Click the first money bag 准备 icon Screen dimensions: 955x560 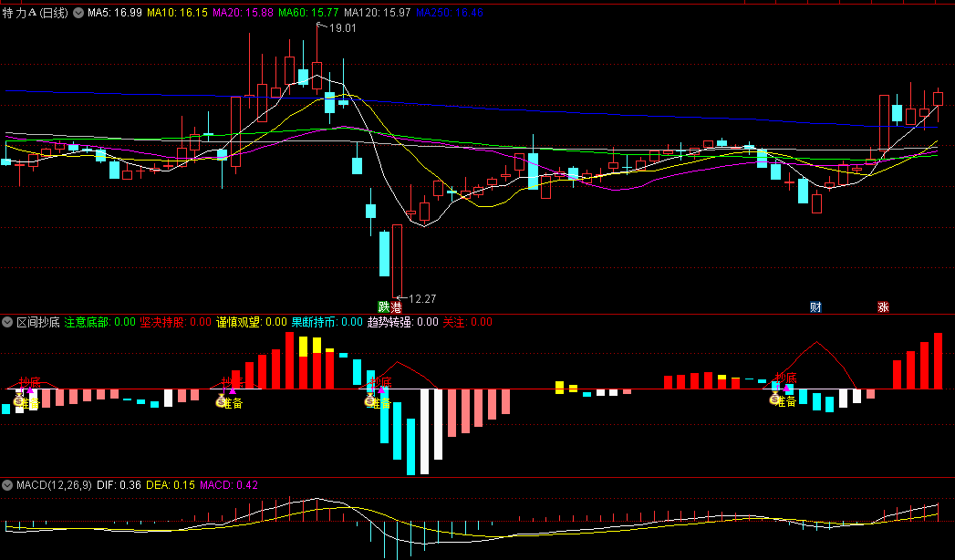(x=18, y=399)
